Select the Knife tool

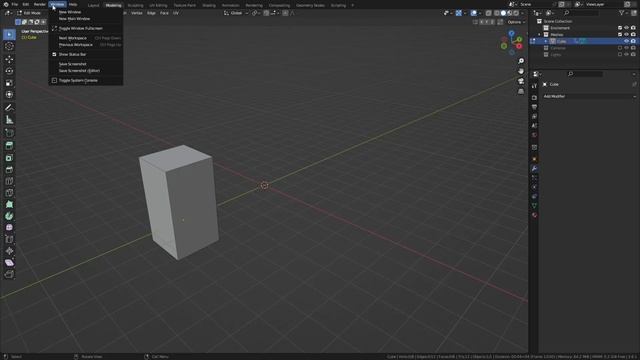[9, 193]
